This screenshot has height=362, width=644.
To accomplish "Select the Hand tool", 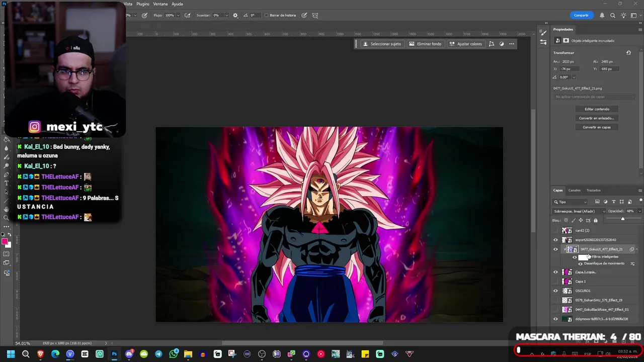I will [6, 209].
